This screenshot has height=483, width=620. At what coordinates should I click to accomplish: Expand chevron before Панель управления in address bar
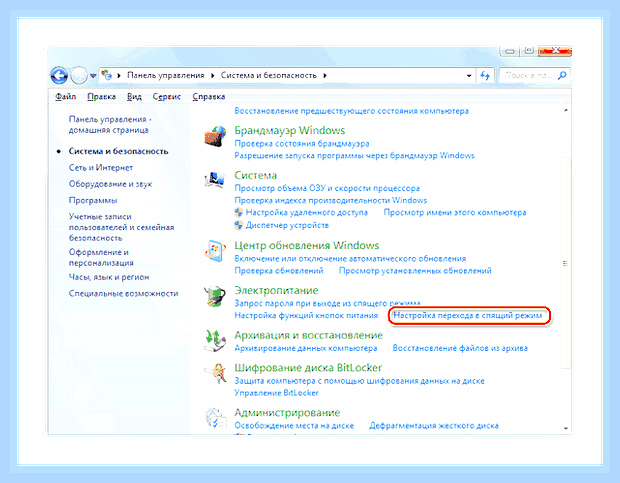coord(119,75)
